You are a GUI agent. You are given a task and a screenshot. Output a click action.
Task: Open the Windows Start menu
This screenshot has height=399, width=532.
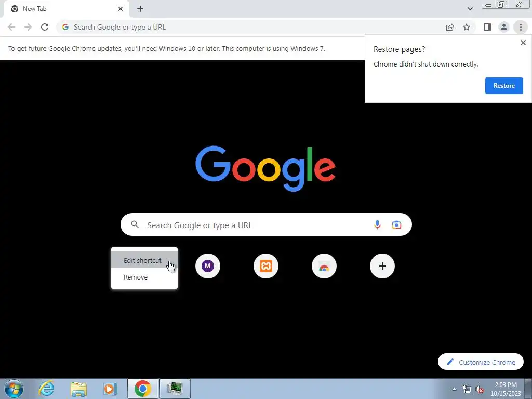(x=14, y=389)
